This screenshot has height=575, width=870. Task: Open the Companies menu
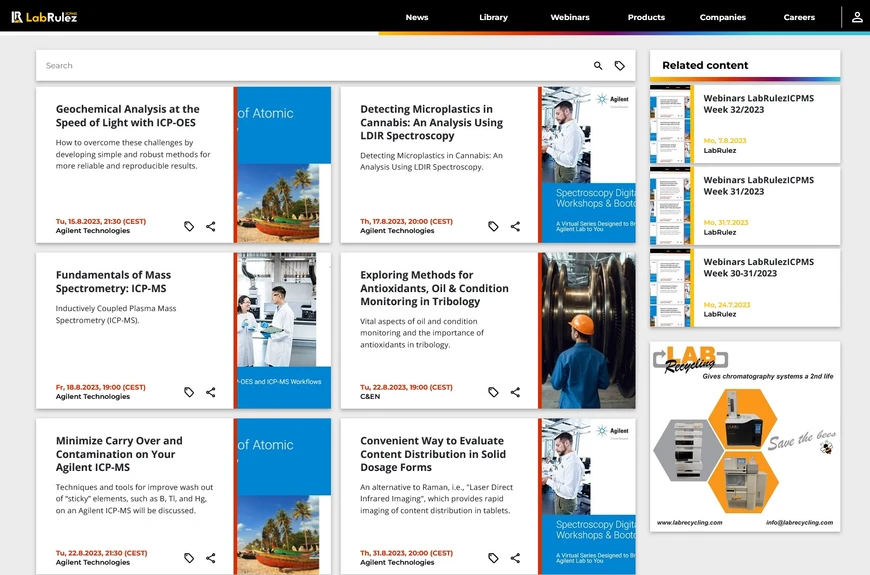722,17
